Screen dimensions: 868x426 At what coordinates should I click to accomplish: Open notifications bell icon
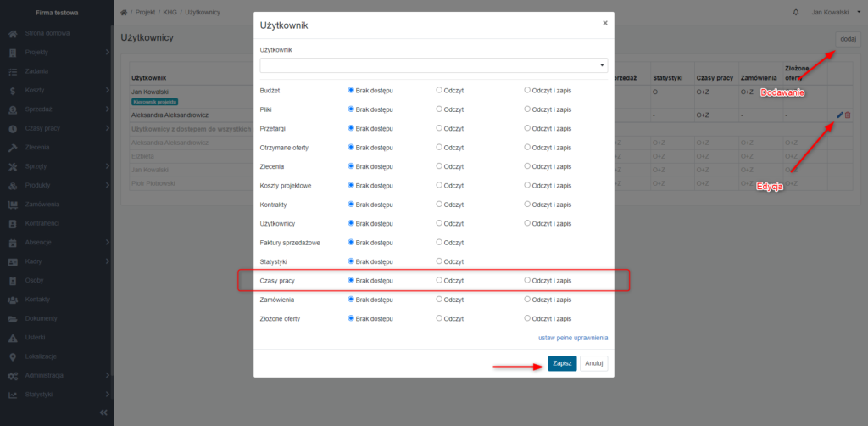(x=796, y=12)
